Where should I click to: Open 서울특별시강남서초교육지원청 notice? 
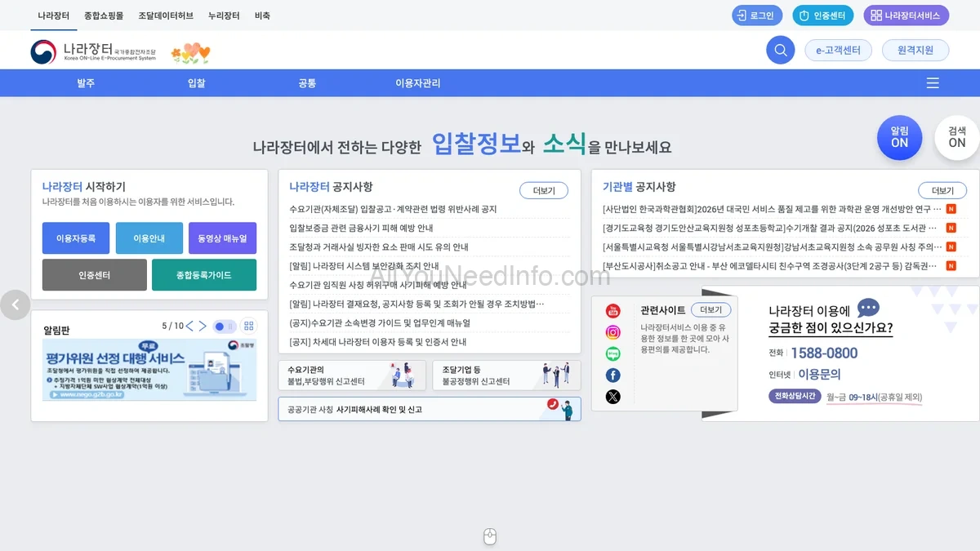pos(773,247)
